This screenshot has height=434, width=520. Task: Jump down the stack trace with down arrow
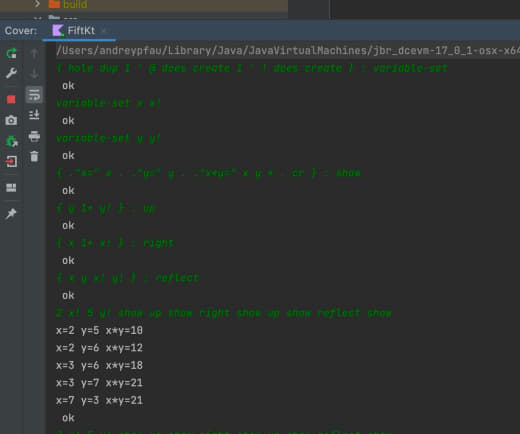coord(34,73)
